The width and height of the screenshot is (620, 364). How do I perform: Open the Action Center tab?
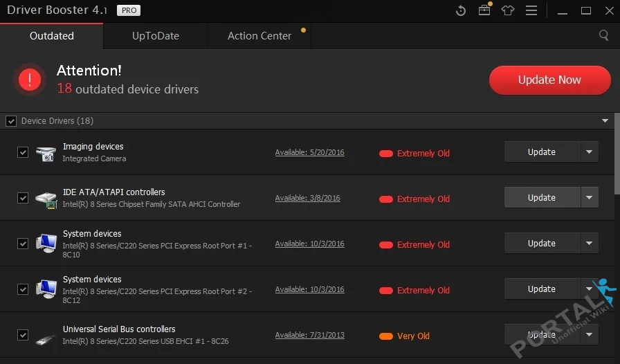pyautogui.click(x=259, y=36)
